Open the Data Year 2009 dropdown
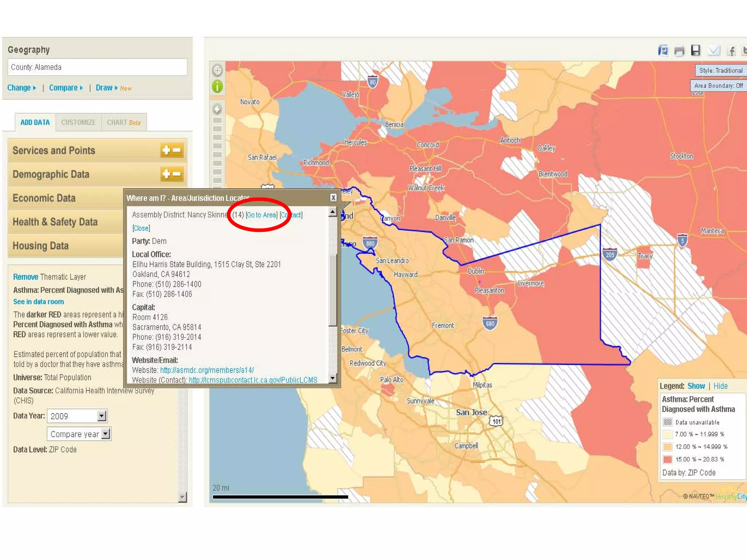 tap(102, 416)
